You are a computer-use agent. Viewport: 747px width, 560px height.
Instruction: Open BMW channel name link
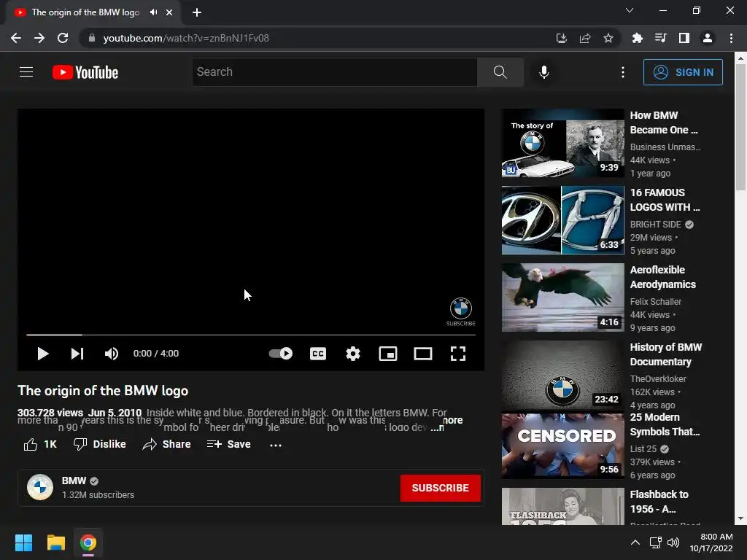point(74,481)
